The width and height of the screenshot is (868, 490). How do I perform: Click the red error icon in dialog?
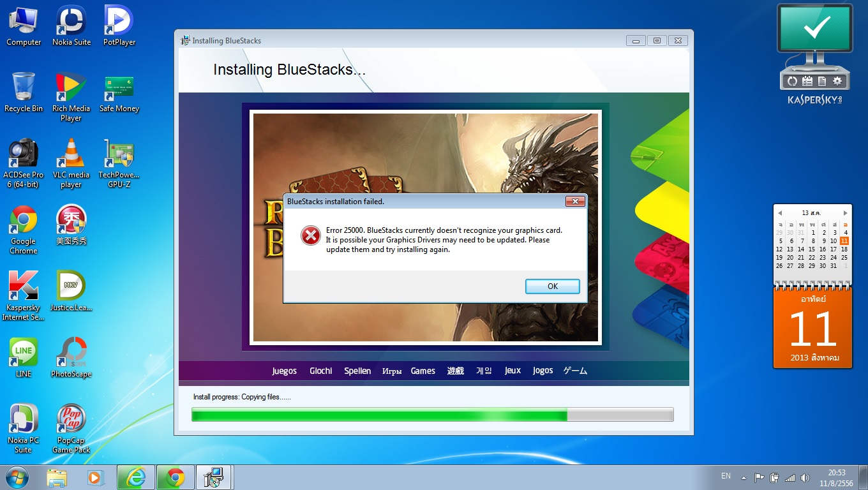311,237
